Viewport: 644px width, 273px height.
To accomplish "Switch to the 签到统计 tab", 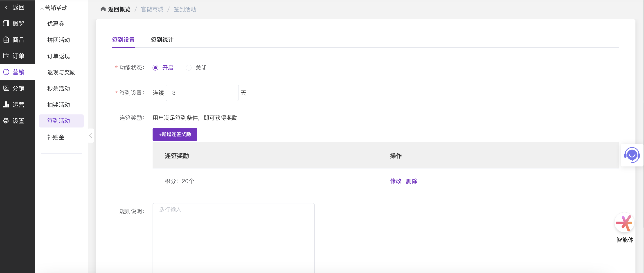I will 162,40.
